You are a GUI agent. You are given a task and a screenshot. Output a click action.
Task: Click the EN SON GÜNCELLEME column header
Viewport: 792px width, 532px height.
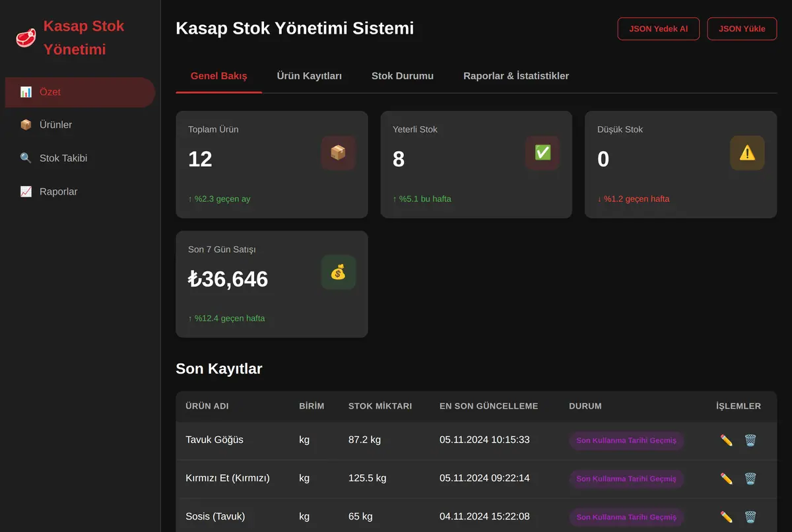(489, 407)
